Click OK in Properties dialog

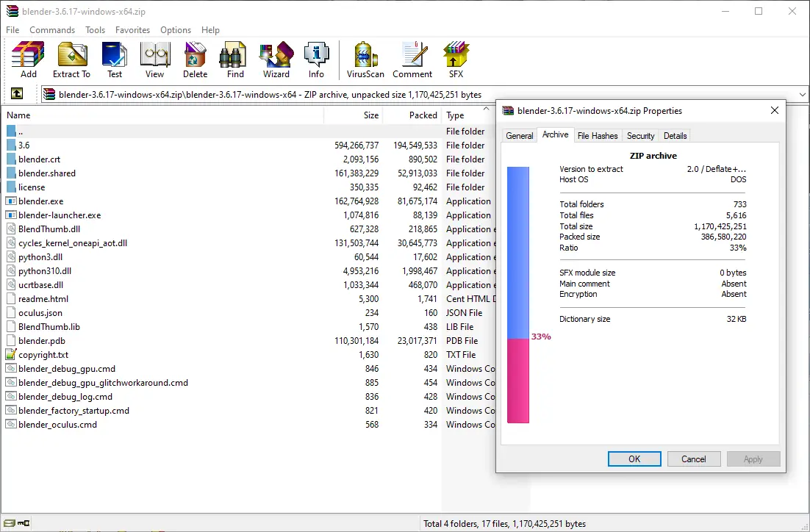634,459
